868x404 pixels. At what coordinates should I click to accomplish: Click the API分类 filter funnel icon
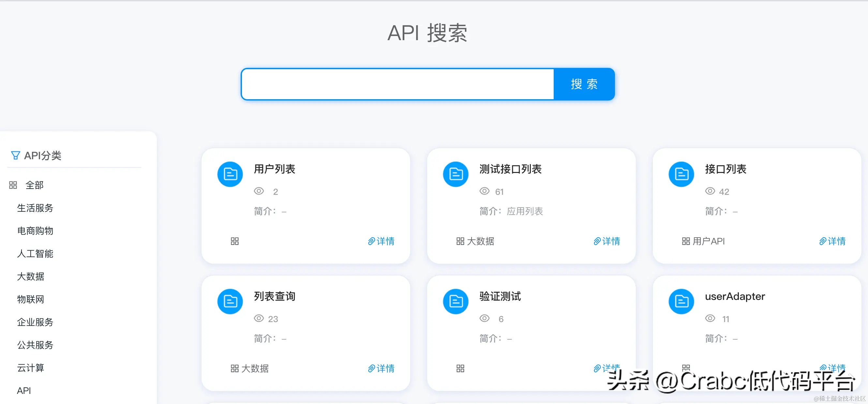[16, 155]
